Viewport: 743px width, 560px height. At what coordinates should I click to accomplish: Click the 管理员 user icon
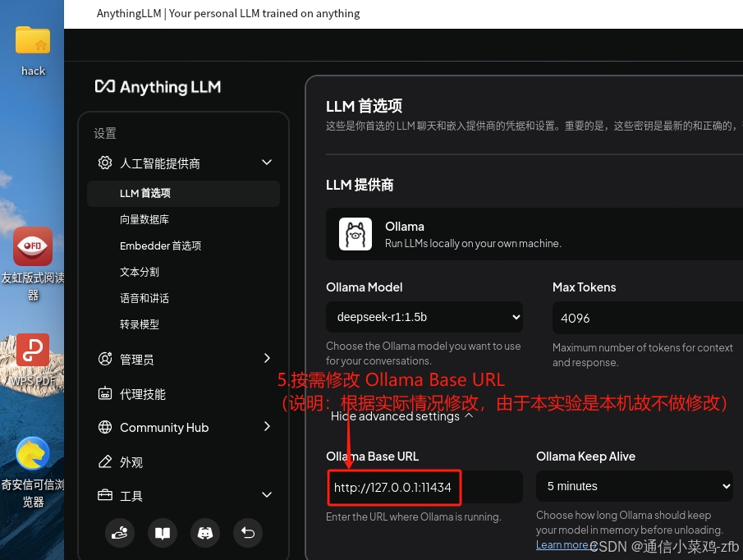(105, 359)
